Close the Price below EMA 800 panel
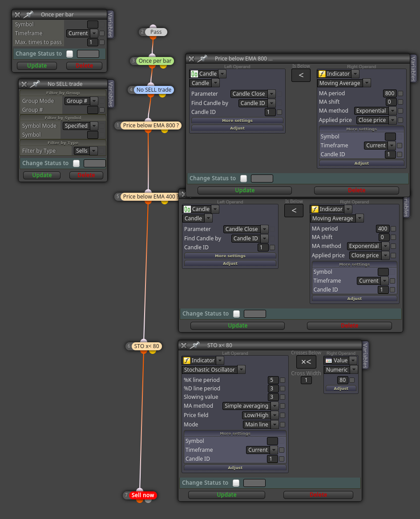This screenshot has width=420, height=519. point(191,59)
